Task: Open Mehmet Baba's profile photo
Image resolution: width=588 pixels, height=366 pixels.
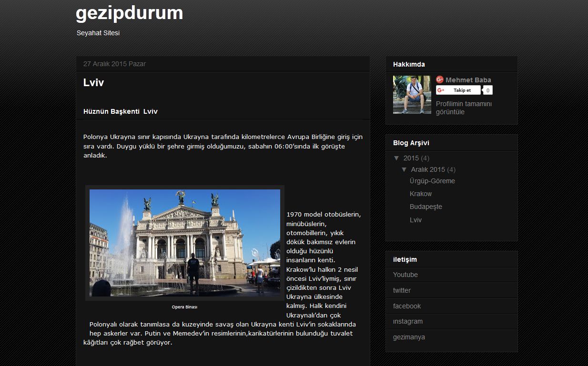Action: [x=412, y=95]
